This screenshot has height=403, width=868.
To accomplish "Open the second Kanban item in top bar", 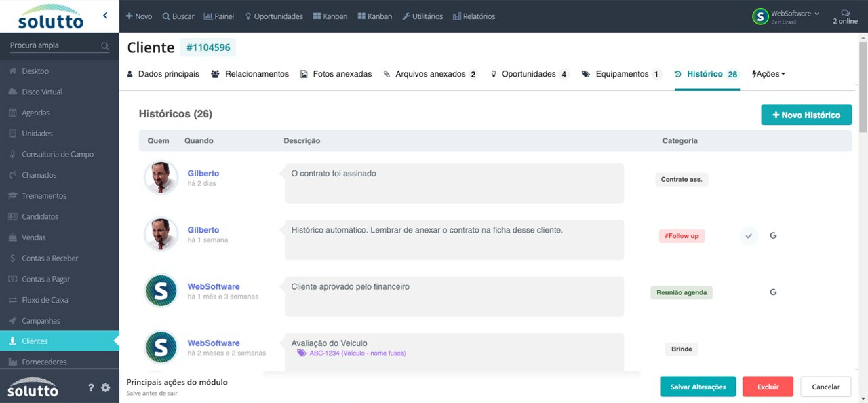I will (375, 16).
